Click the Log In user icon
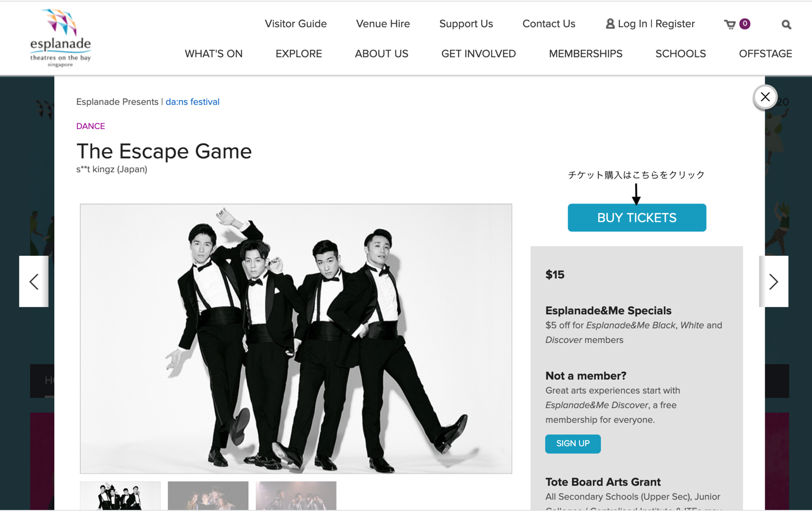The height and width of the screenshot is (513, 812). pyautogui.click(x=610, y=24)
